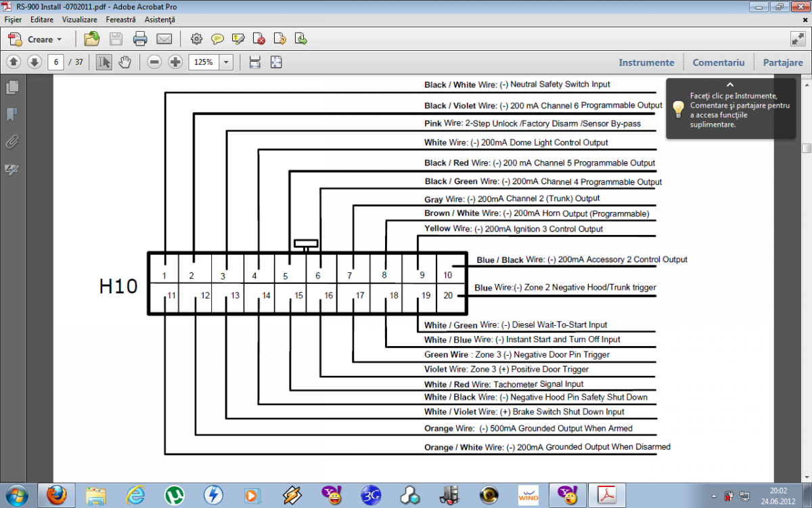Open the Vizualizare menu
Image resolution: width=812 pixels, height=508 pixels.
[79, 20]
